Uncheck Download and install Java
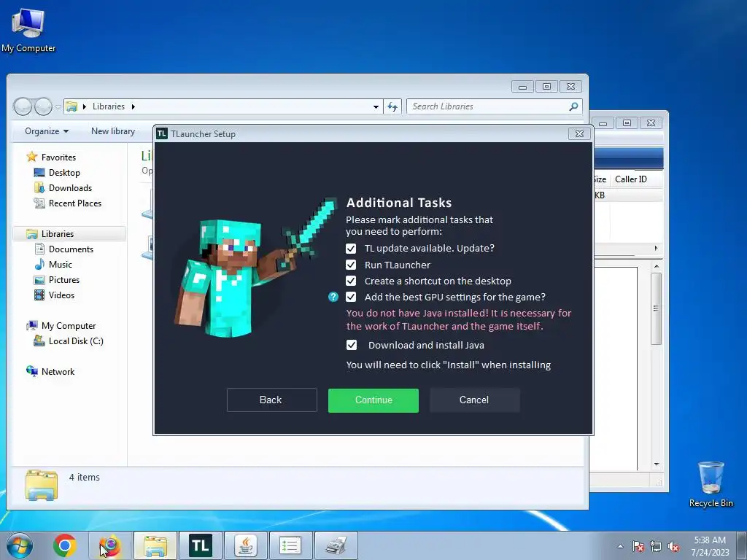747x560 pixels. 351,345
